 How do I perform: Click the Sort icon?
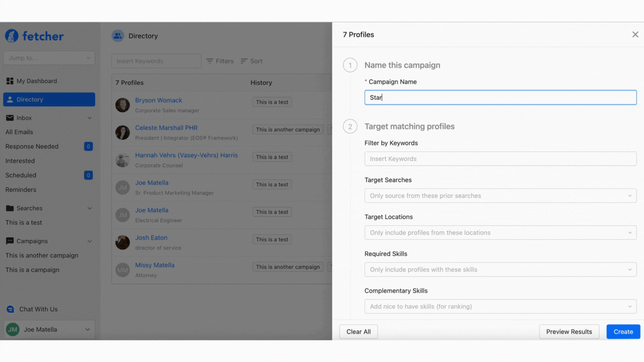click(244, 61)
